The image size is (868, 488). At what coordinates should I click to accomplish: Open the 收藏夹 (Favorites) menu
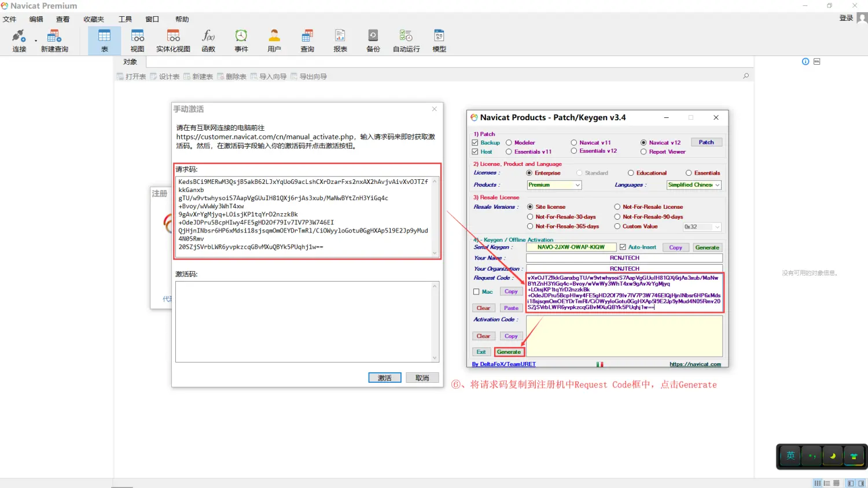(x=94, y=19)
